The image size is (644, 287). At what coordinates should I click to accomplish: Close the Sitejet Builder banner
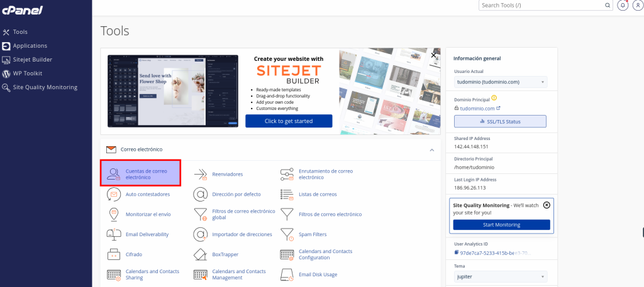coord(433,55)
